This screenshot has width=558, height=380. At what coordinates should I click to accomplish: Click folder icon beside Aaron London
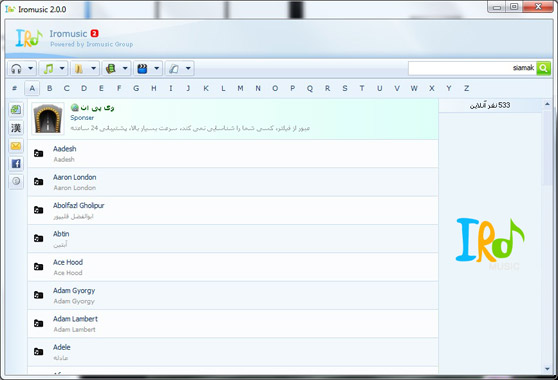coord(38,182)
